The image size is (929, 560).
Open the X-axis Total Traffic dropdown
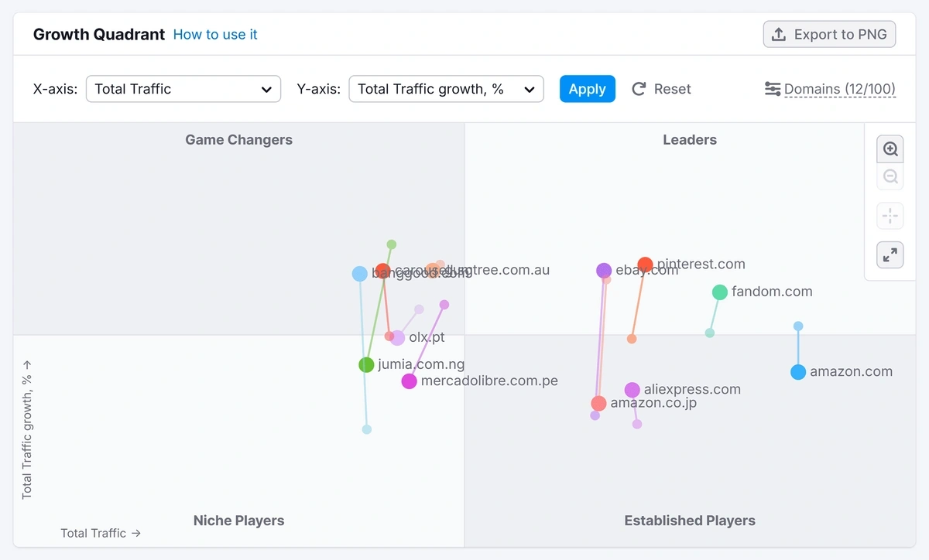[x=183, y=89]
